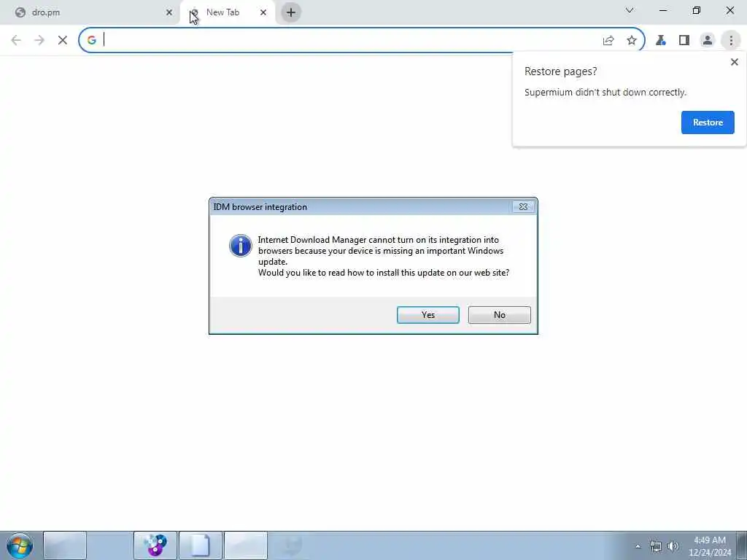Click the Restore button

(708, 122)
